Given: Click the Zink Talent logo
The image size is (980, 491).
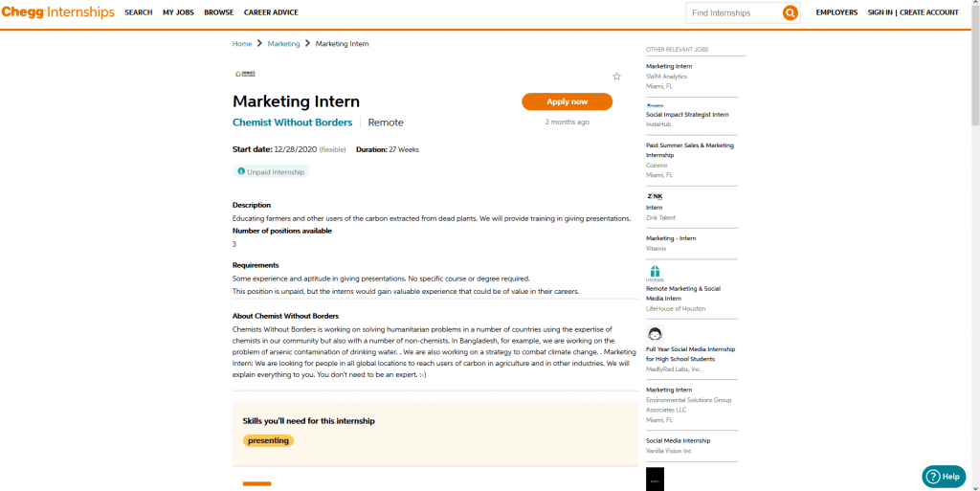Looking at the screenshot, I should (655, 196).
